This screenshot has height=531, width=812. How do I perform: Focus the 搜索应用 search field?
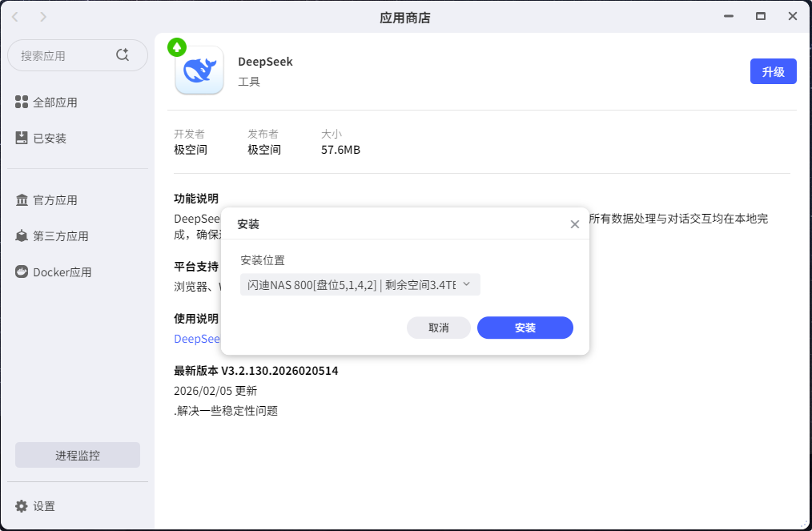pyautogui.click(x=78, y=55)
